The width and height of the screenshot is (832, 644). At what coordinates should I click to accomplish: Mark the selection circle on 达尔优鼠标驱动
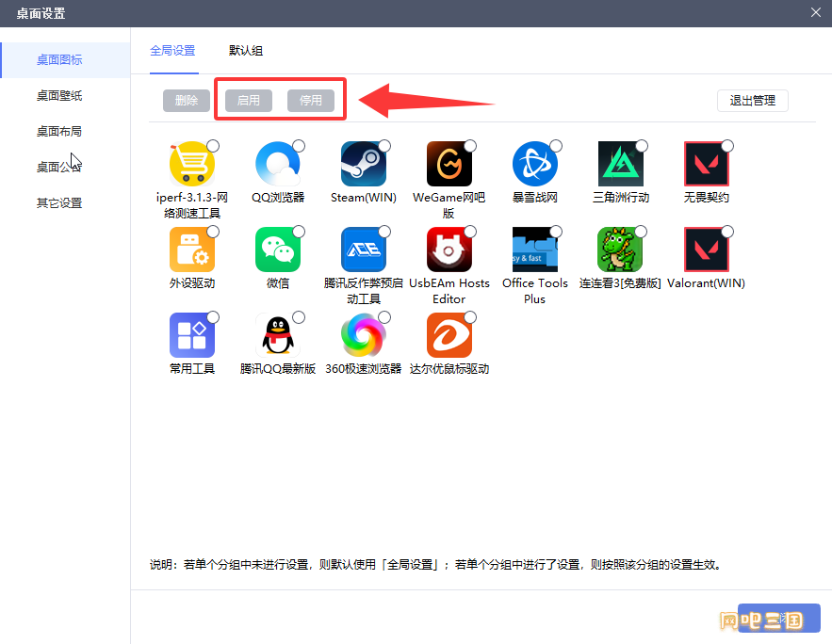470,317
